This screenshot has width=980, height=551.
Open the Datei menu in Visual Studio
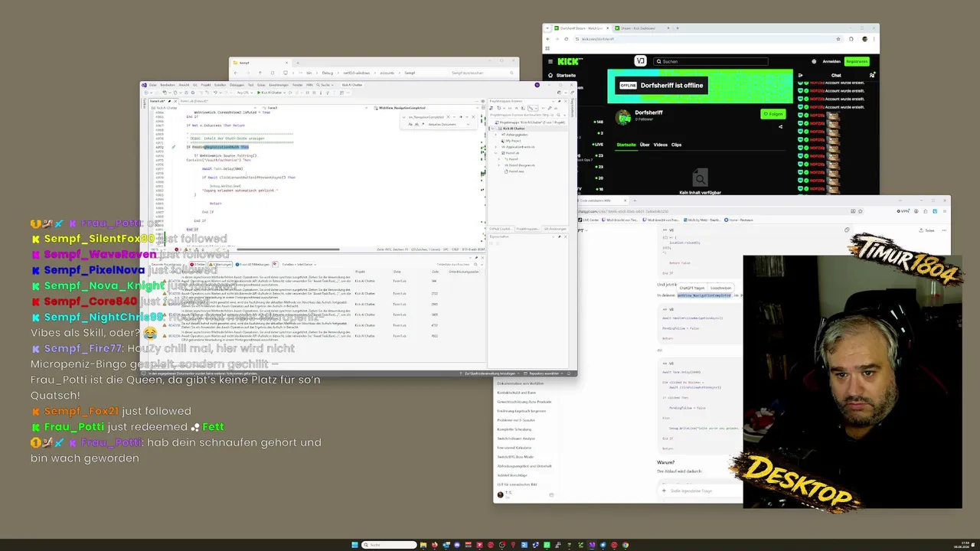point(153,85)
